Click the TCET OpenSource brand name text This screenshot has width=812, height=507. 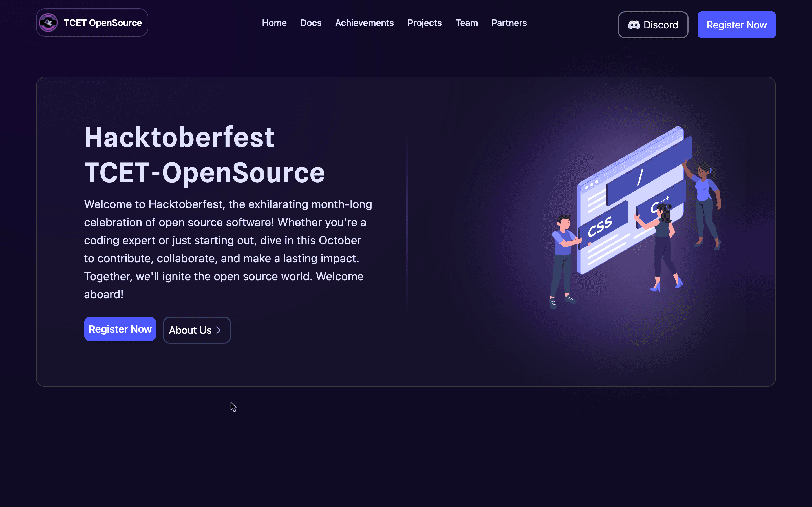pyautogui.click(x=103, y=23)
